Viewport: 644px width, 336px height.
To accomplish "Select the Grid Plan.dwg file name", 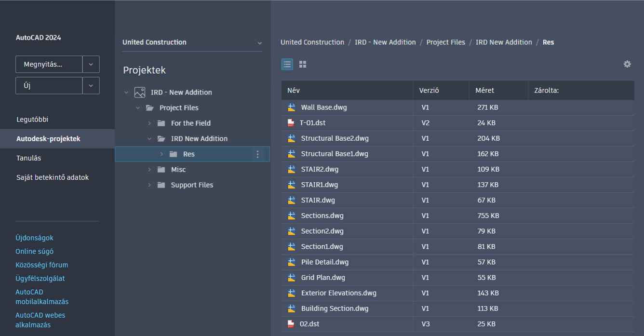I will [x=323, y=277].
